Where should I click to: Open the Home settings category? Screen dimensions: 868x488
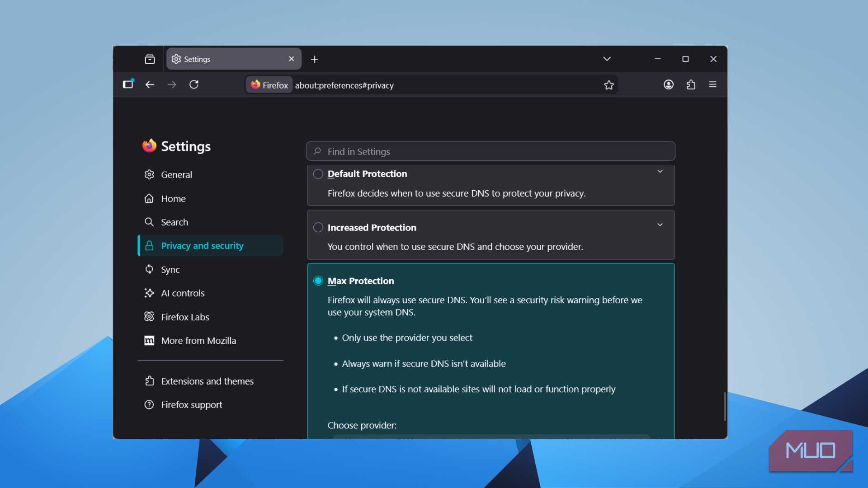(211, 198)
